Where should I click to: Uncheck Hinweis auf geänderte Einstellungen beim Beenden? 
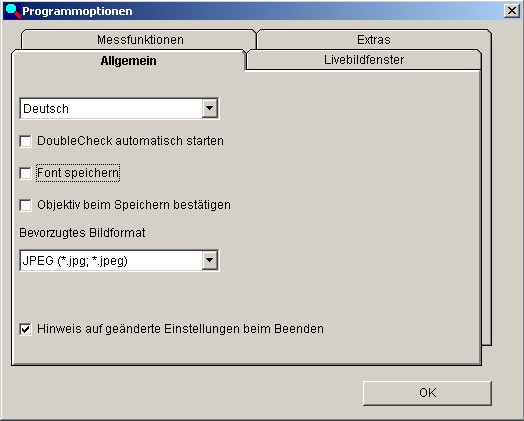pos(25,329)
